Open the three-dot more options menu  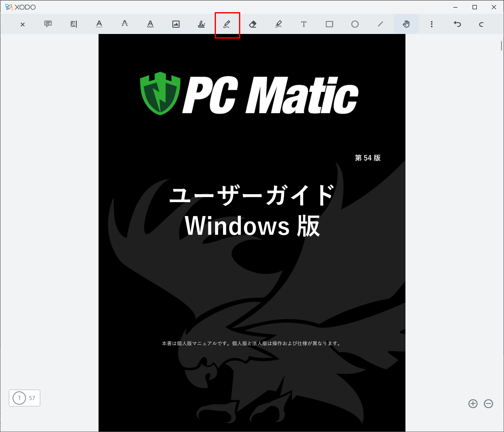431,24
